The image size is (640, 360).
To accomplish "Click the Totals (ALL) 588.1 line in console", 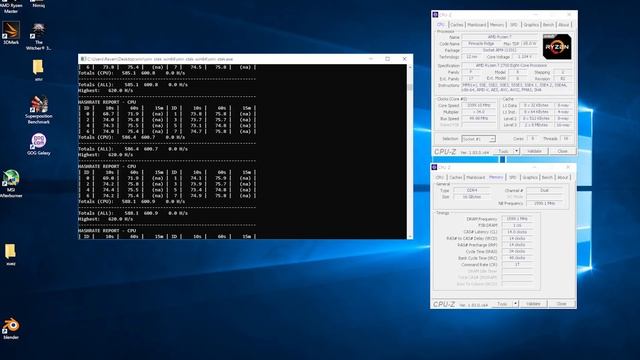I will (133, 213).
